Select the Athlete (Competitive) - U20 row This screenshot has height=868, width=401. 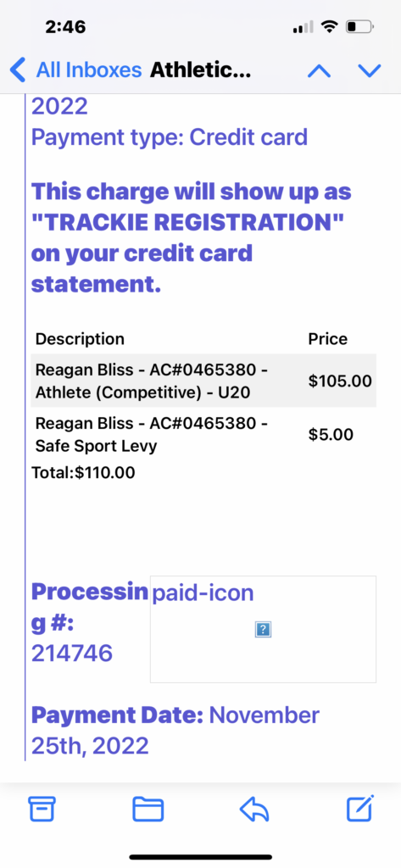[203, 381]
